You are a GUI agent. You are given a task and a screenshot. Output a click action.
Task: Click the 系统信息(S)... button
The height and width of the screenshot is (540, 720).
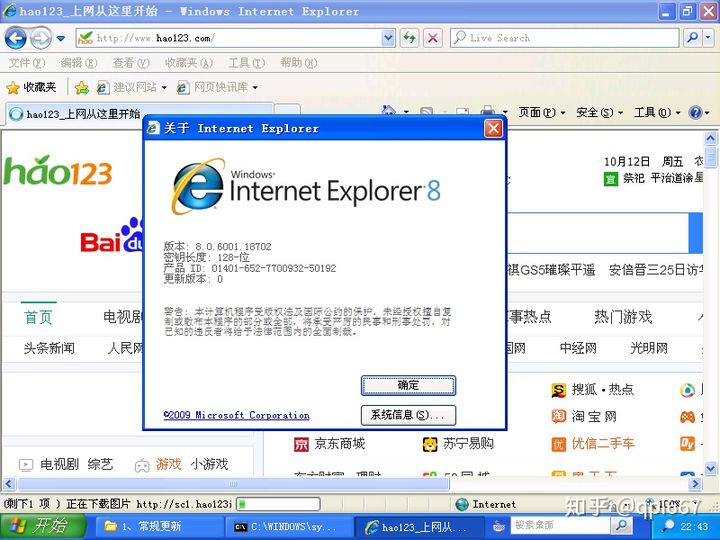[x=408, y=415]
